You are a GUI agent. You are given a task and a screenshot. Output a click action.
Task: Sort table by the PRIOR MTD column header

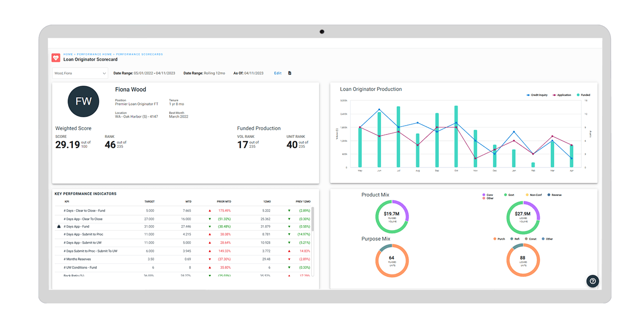(223, 201)
